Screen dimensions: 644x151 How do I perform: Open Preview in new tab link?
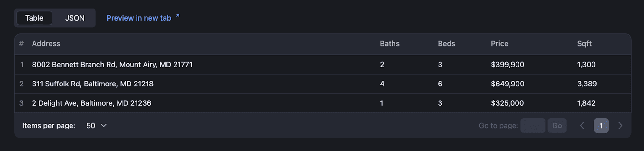click(x=139, y=18)
